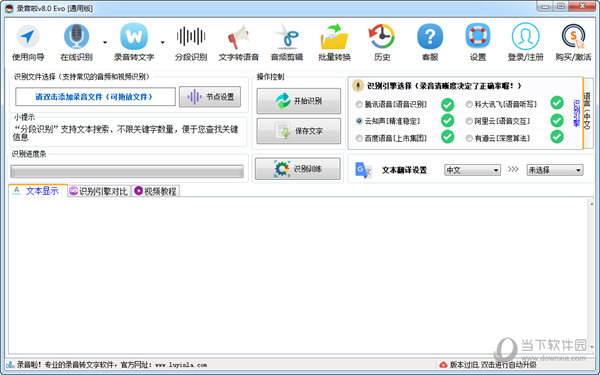The image size is (600, 375).
Task: Open the 视频教程 tab
Action: pyautogui.click(x=155, y=191)
